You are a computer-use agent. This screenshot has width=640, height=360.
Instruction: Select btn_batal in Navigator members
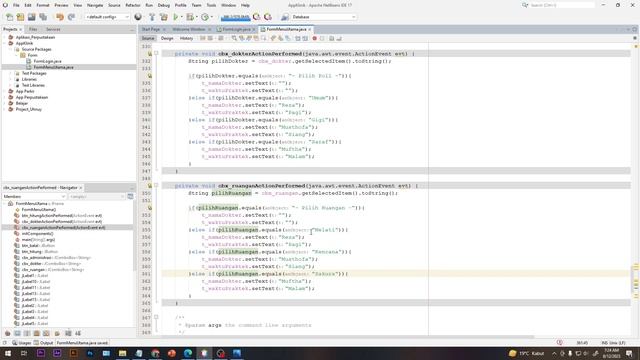point(38,246)
